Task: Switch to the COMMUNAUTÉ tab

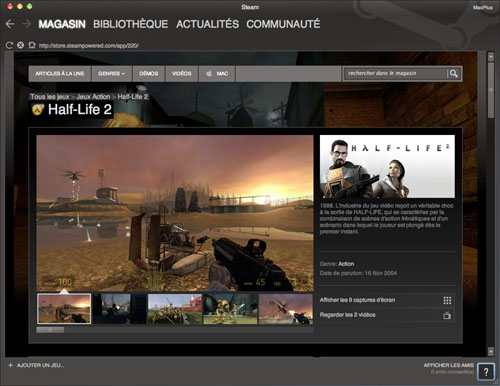Action: [283, 24]
